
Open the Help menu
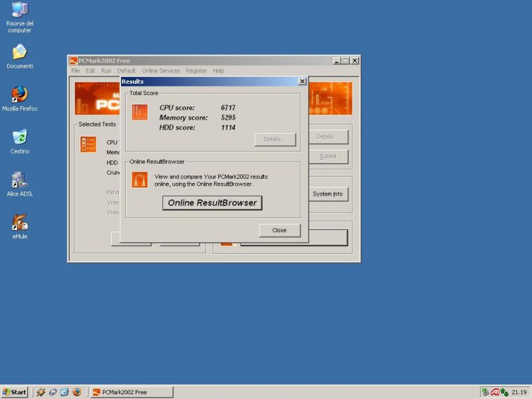point(219,70)
